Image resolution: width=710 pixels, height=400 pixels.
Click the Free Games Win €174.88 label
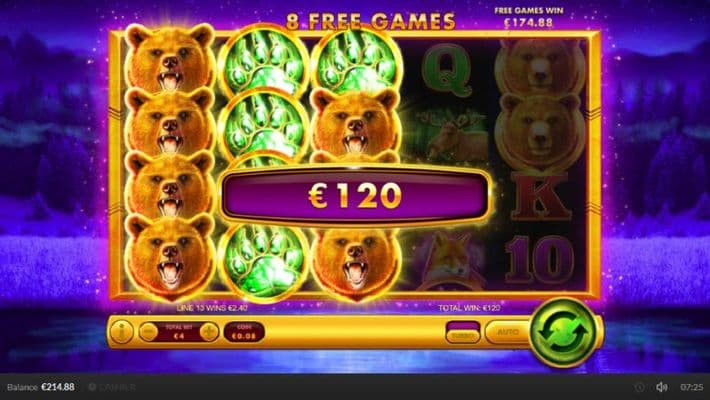click(x=528, y=17)
